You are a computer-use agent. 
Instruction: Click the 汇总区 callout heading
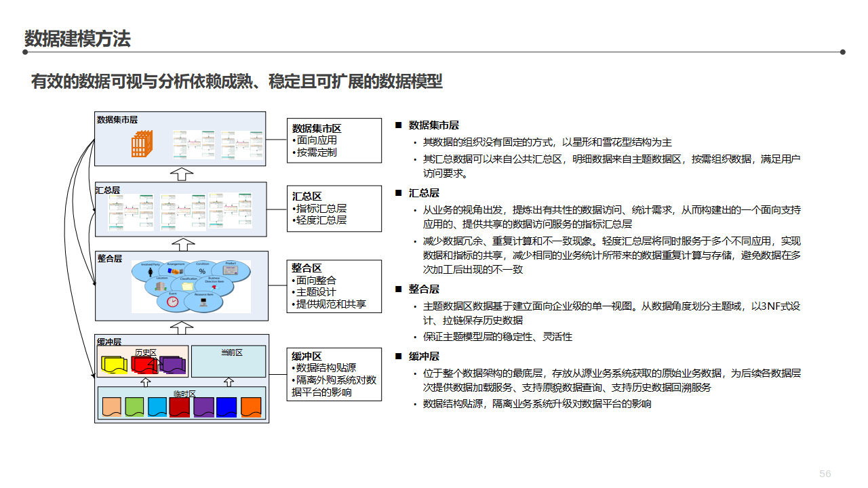(x=307, y=197)
